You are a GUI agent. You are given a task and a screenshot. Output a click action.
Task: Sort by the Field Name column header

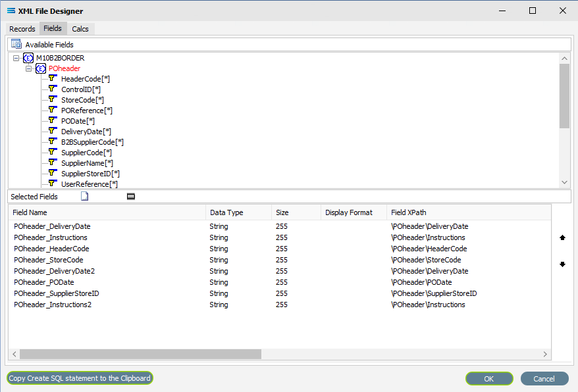click(107, 212)
